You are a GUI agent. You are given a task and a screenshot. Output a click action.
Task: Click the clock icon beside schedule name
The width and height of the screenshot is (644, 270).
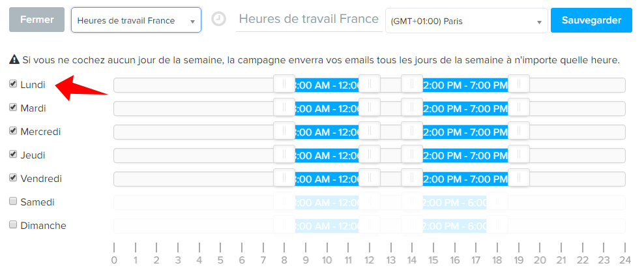pyautogui.click(x=219, y=19)
